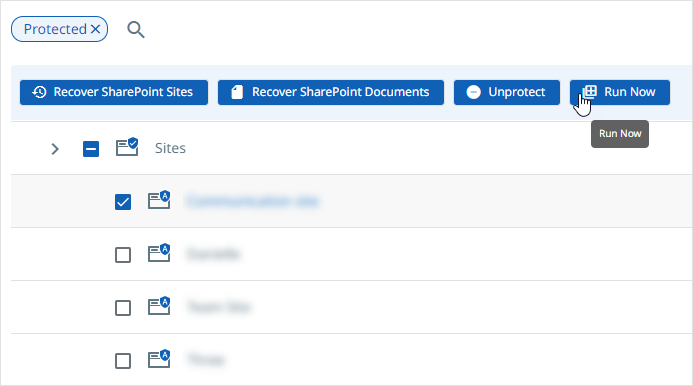Click Recover SharePoint Documents button
Screen dimensions: 693x386
[331, 92]
